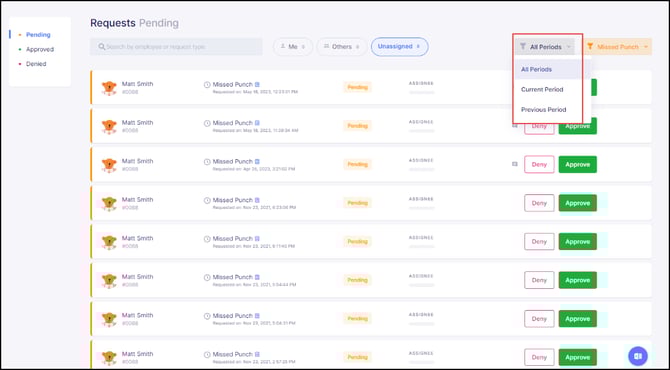Approve the third Matt Smith request
The image size is (670, 370).
click(578, 164)
